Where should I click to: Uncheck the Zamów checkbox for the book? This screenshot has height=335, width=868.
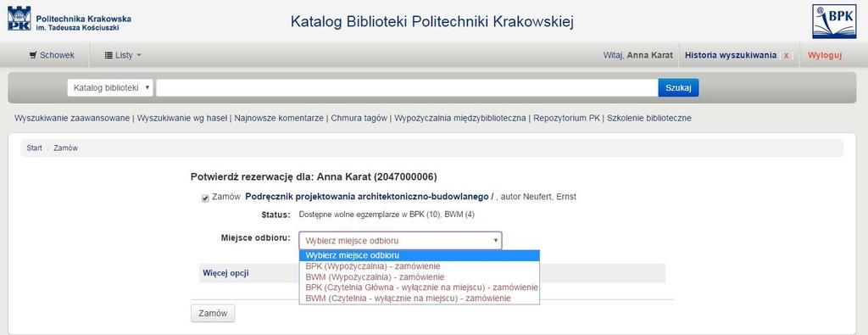tap(205, 198)
